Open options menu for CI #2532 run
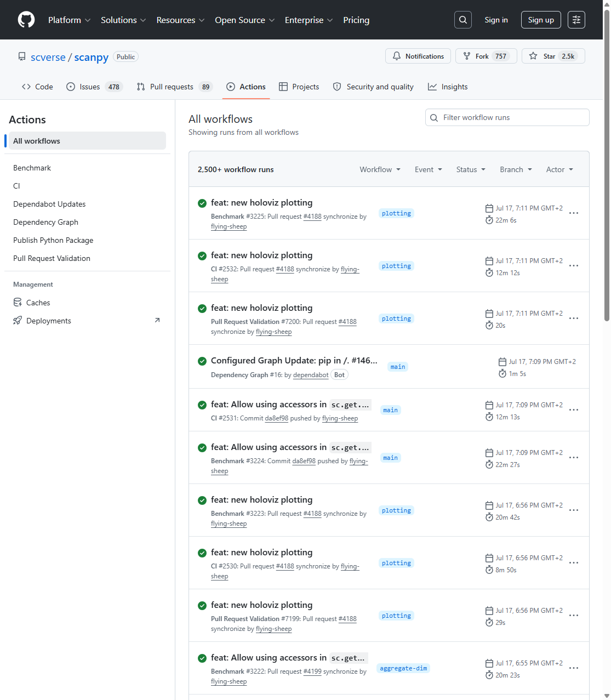 coord(574,266)
